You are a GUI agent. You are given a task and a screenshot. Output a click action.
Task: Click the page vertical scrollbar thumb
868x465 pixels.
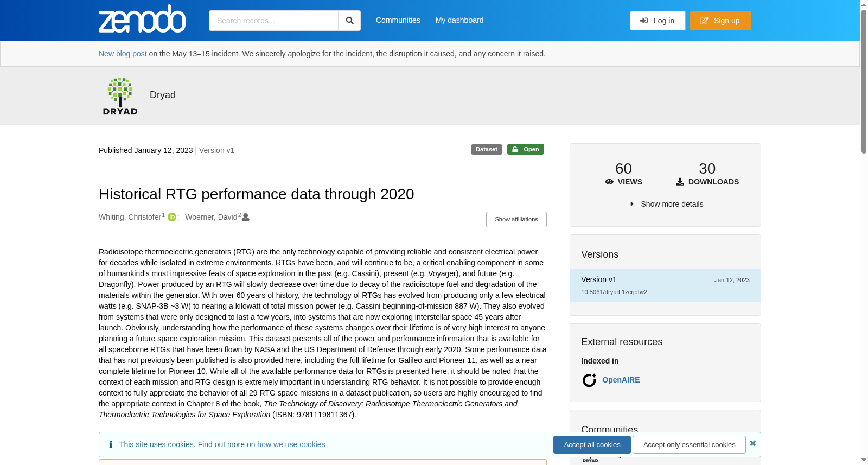pyautogui.click(x=864, y=81)
